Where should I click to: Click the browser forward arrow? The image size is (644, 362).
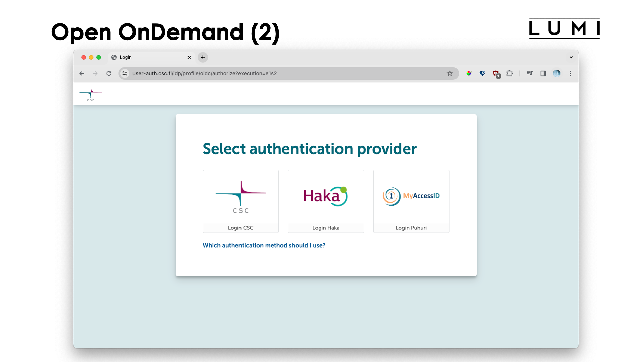pos(95,73)
